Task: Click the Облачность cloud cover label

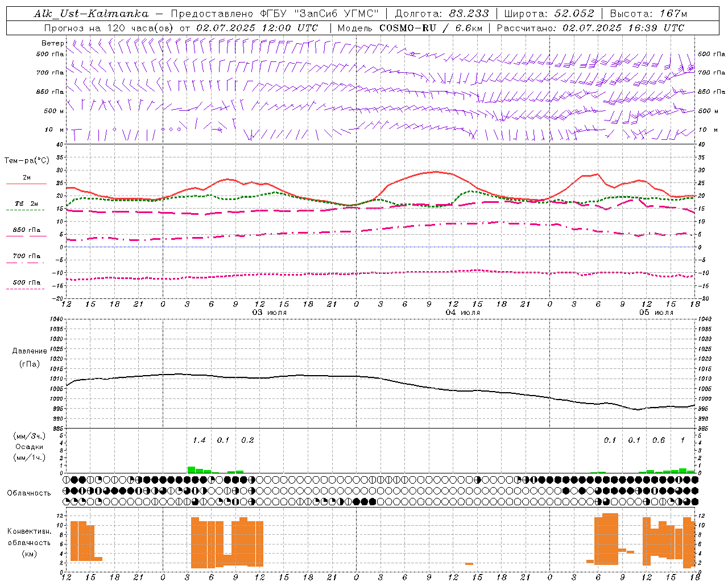Action: (29, 493)
